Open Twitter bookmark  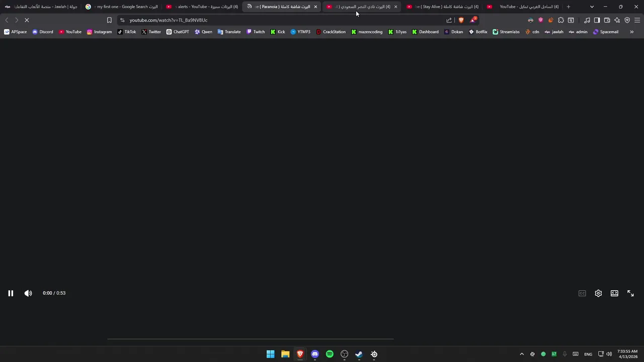click(151, 32)
